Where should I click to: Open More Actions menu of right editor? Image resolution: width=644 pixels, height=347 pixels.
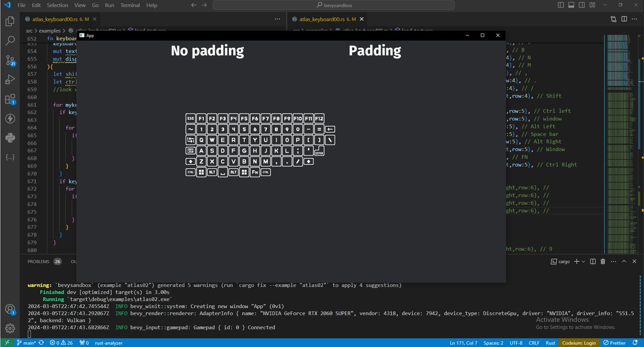(x=635, y=18)
